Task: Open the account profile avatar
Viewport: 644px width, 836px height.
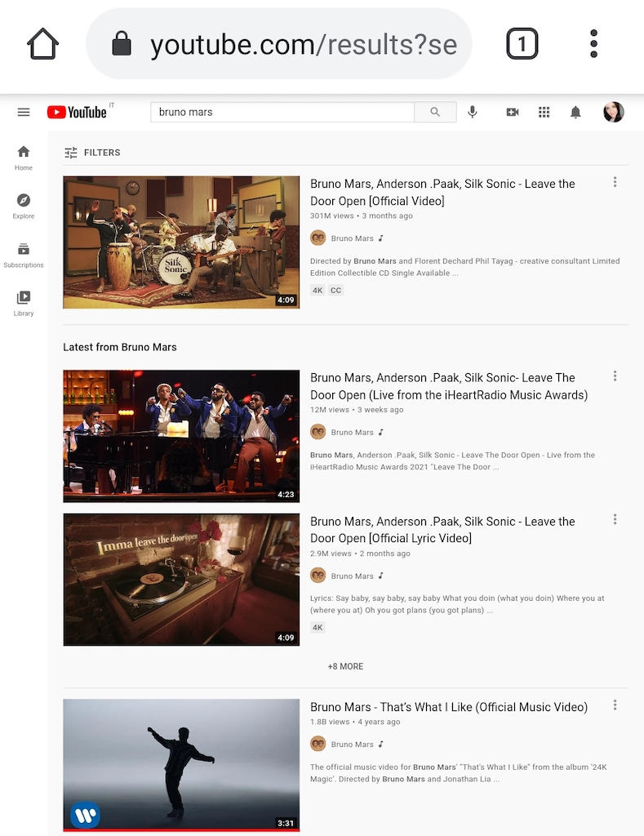Action: [x=614, y=112]
